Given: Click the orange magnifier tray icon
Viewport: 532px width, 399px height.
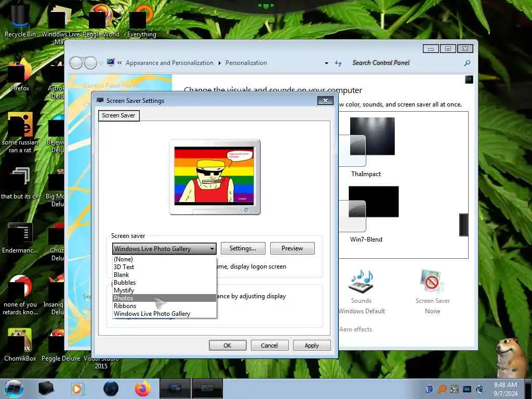Looking at the screenshot, I should tap(442, 389).
